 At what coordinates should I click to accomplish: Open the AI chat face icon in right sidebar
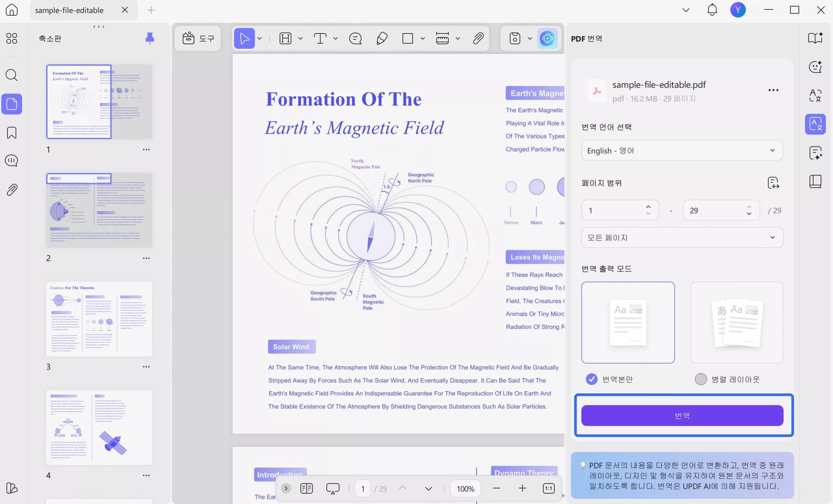click(815, 67)
